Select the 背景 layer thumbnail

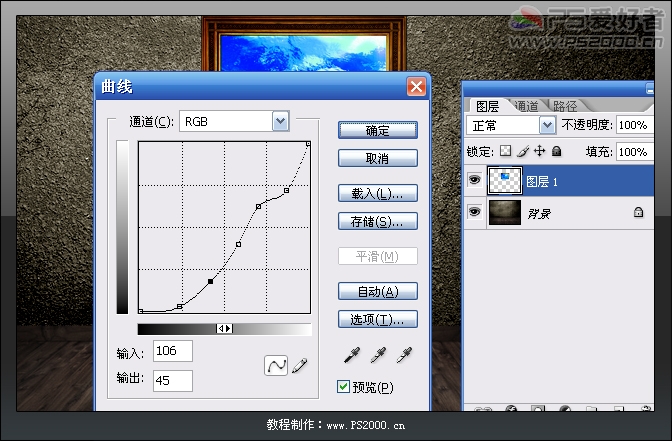pyautogui.click(x=505, y=212)
